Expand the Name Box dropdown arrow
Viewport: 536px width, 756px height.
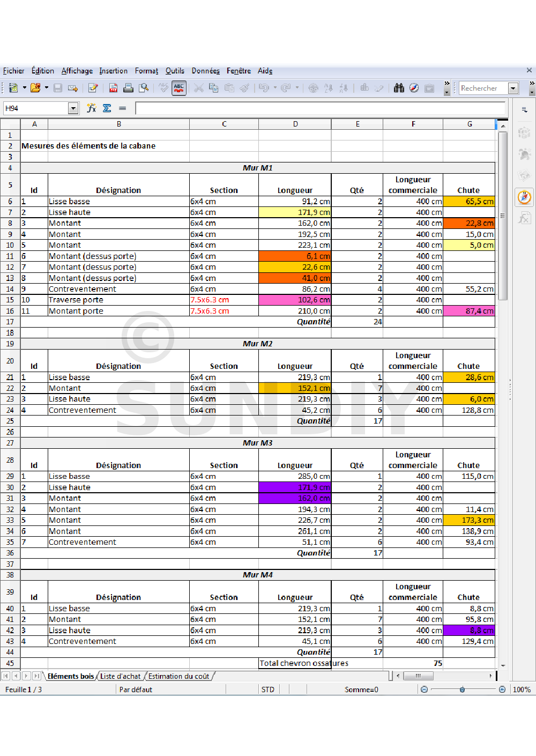tap(73, 108)
